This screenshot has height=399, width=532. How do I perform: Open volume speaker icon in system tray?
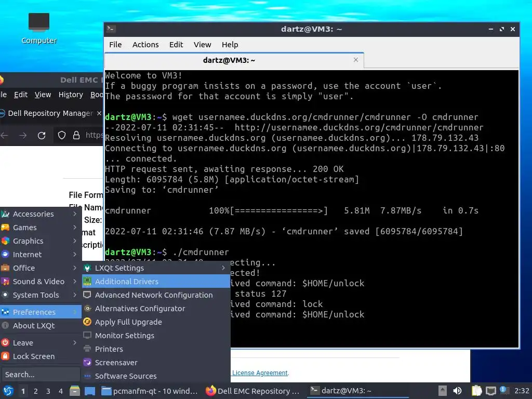click(x=457, y=391)
